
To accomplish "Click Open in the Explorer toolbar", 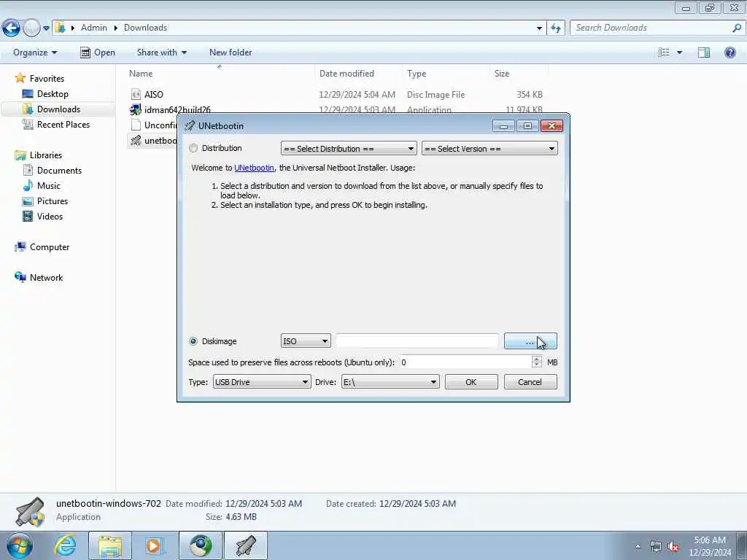I will [x=98, y=52].
